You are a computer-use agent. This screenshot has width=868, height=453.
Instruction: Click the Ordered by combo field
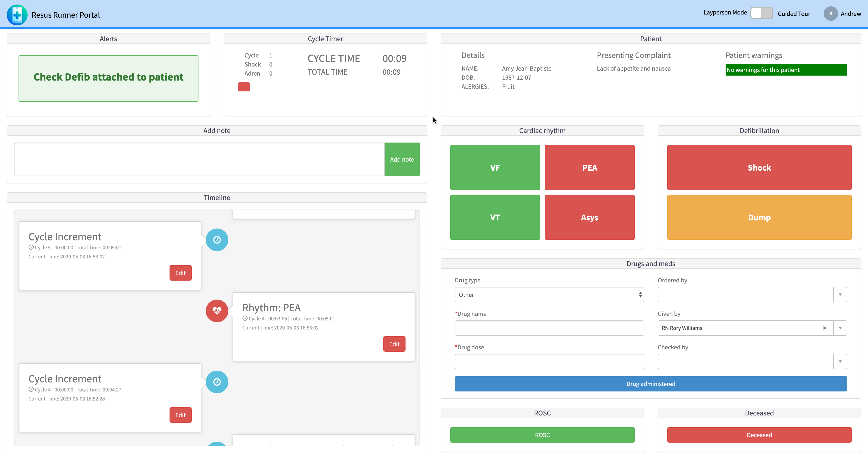point(745,294)
